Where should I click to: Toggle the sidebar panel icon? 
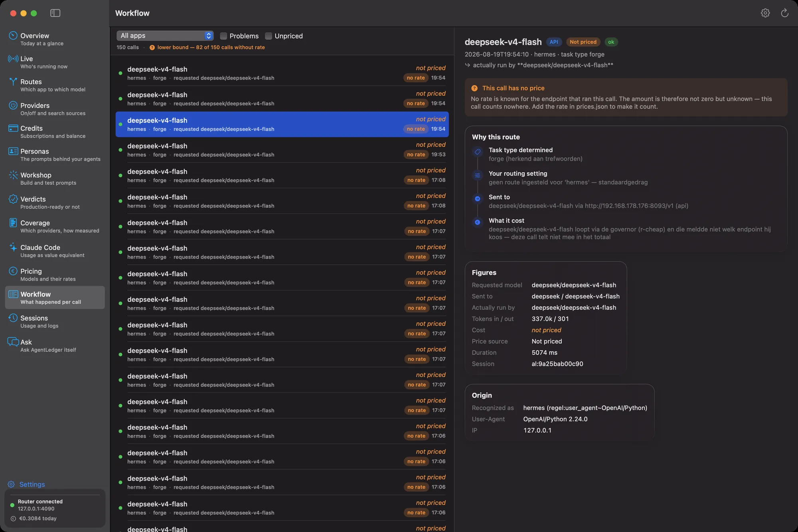[55, 13]
